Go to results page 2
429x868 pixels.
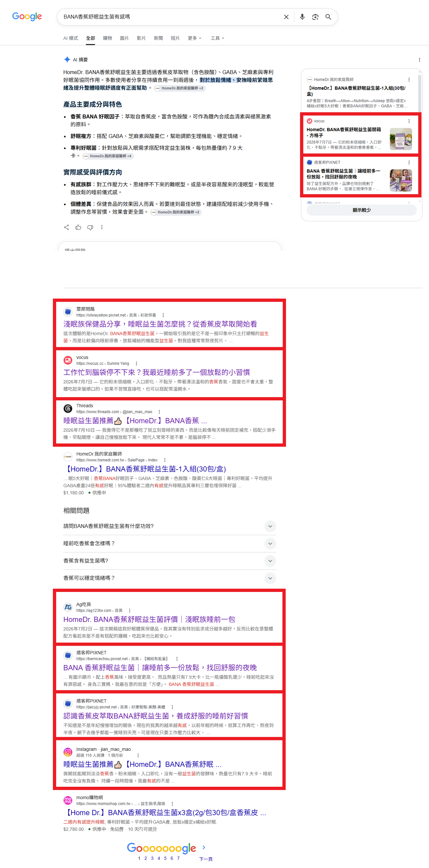tap(146, 858)
